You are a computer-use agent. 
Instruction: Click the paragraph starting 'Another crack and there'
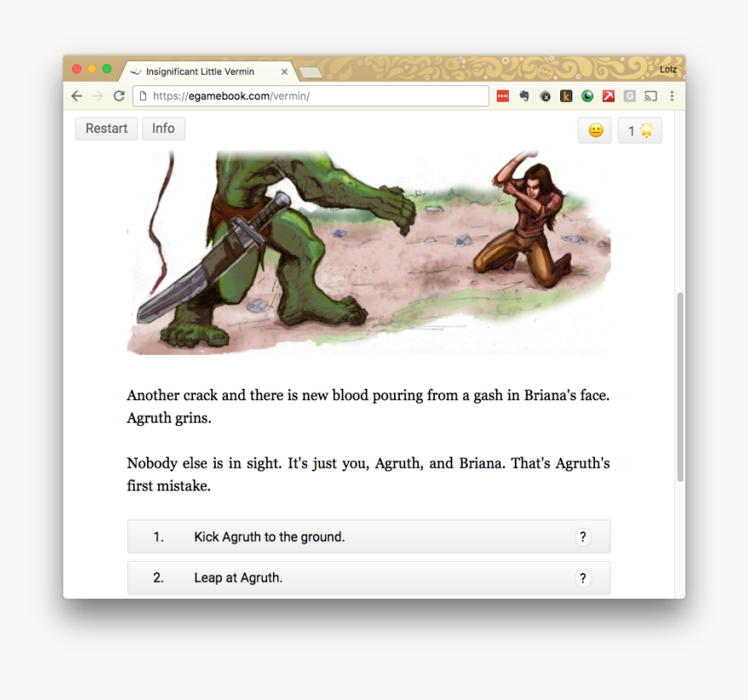[368, 406]
